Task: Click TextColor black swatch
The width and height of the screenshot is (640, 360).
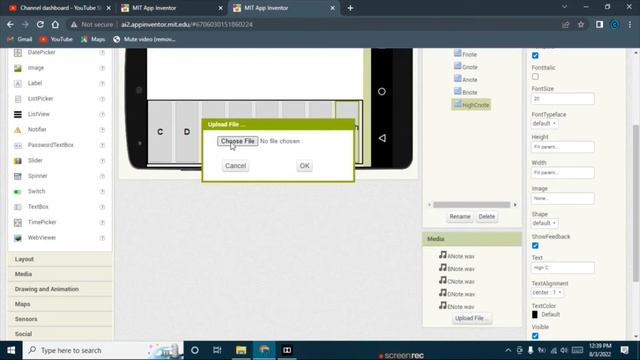Action: 535,314
